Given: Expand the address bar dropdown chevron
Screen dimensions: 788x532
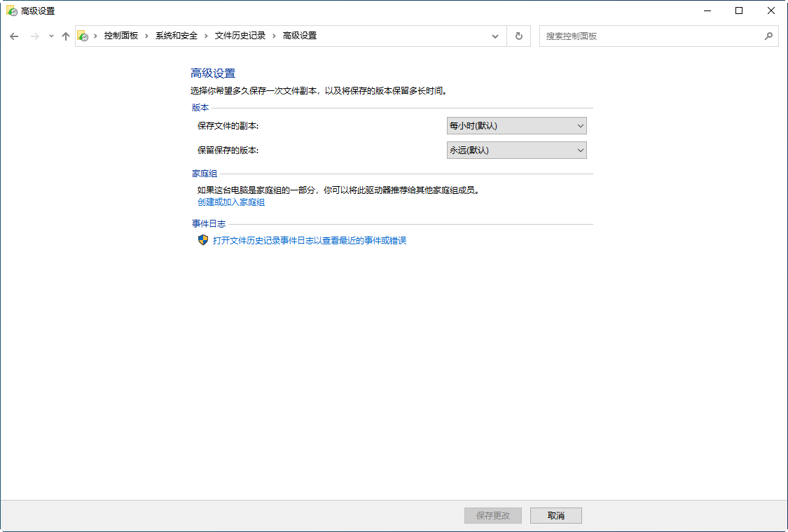Looking at the screenshot, I should click(x=495, y=36).
